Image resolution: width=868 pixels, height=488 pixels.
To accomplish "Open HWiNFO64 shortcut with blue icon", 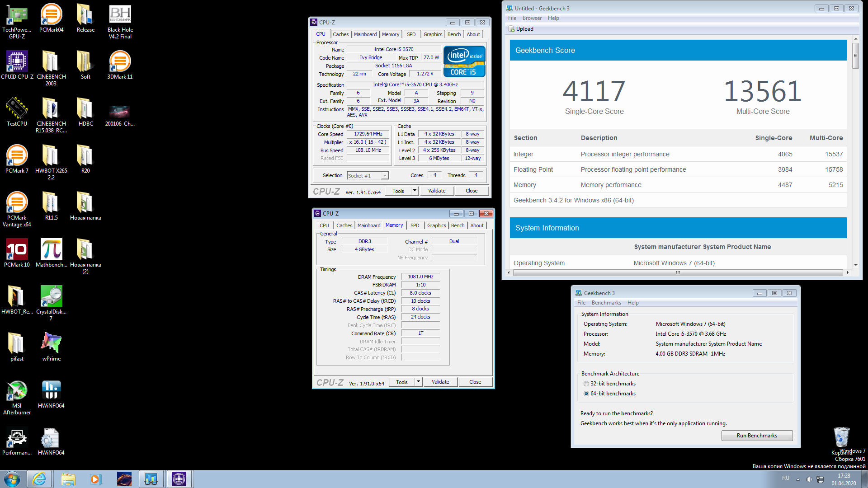I will [51, 394].
